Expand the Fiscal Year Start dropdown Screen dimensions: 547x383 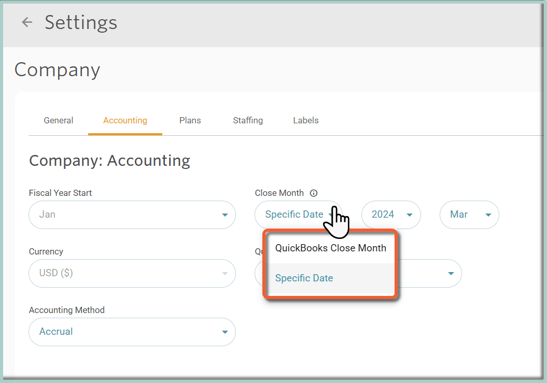tap(132, 215)
